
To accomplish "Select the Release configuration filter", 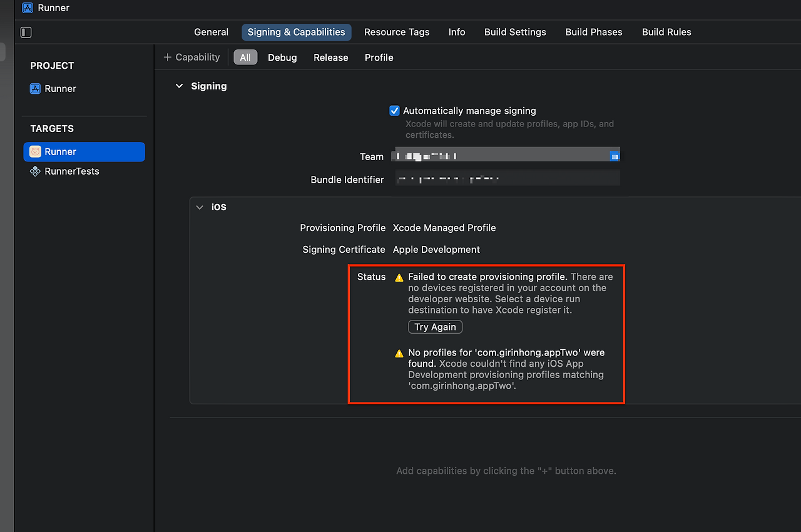I will tap(331, 58).
